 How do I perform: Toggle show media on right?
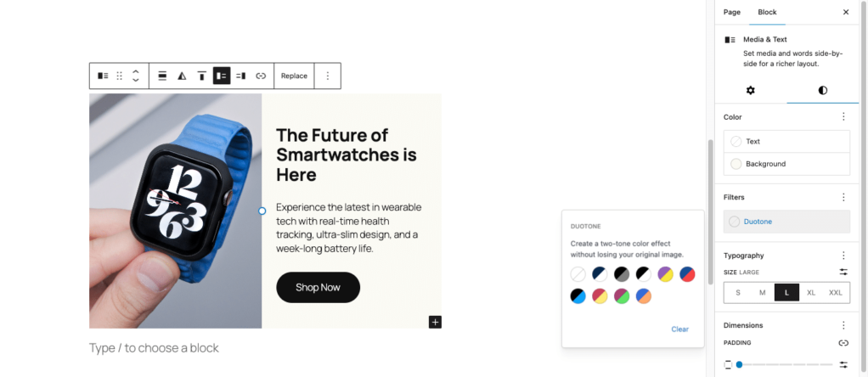(240, 76)
